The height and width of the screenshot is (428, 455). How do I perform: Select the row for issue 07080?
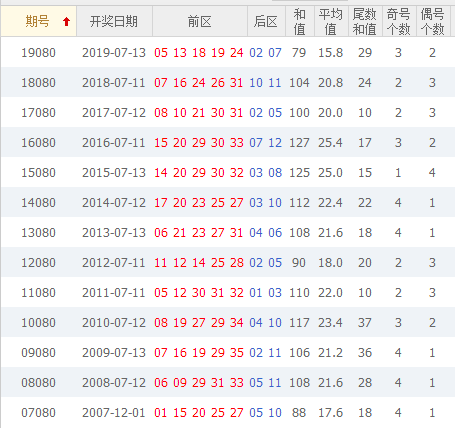[x=228, y=412]
